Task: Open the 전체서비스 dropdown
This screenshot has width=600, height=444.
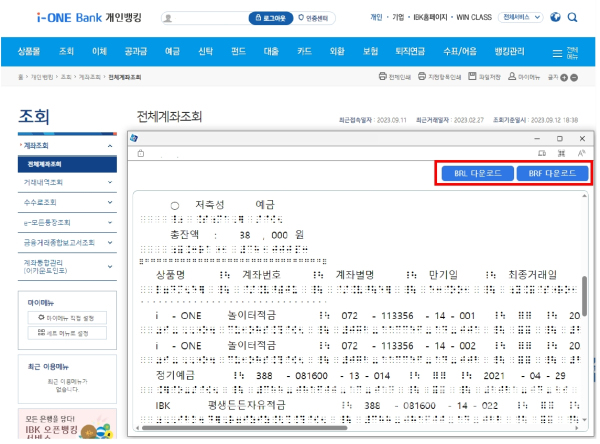Action: pos(520,17)
